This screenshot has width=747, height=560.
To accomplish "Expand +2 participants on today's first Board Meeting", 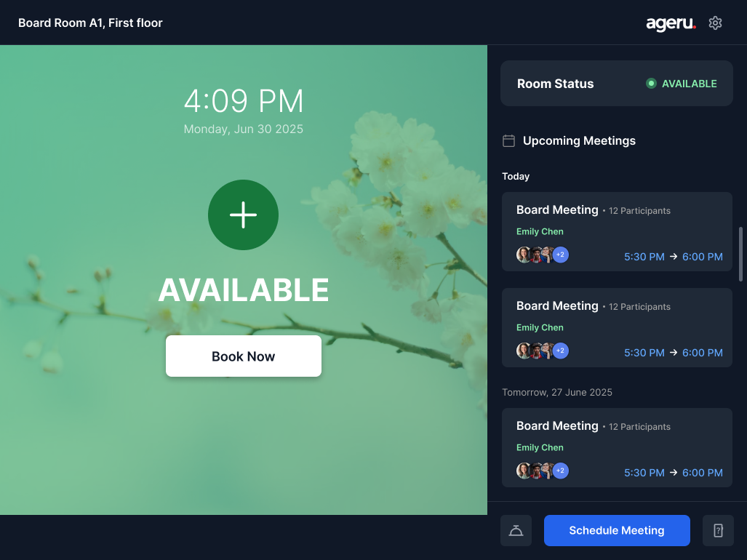I will click(560, 255).
